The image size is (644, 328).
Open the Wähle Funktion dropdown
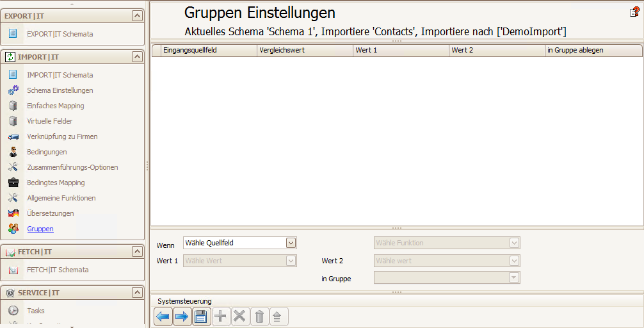[x=514, y=243]
